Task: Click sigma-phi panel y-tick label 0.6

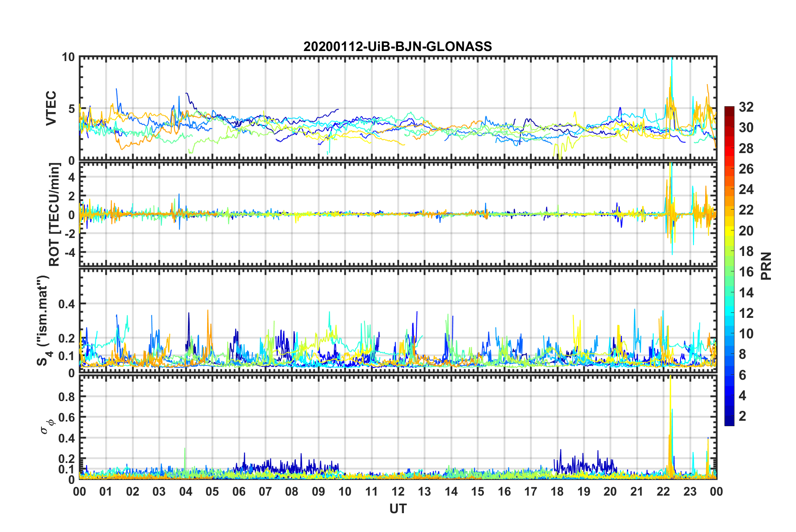Action: (67, 417)
